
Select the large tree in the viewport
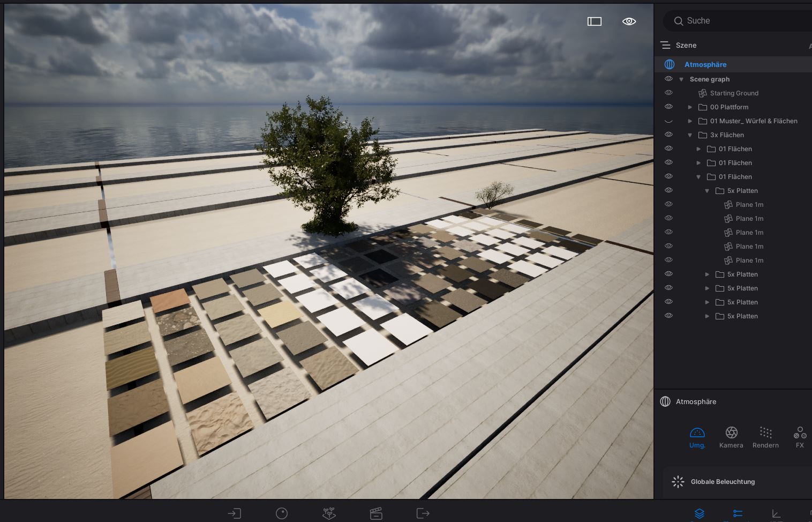tap(327, 167)
